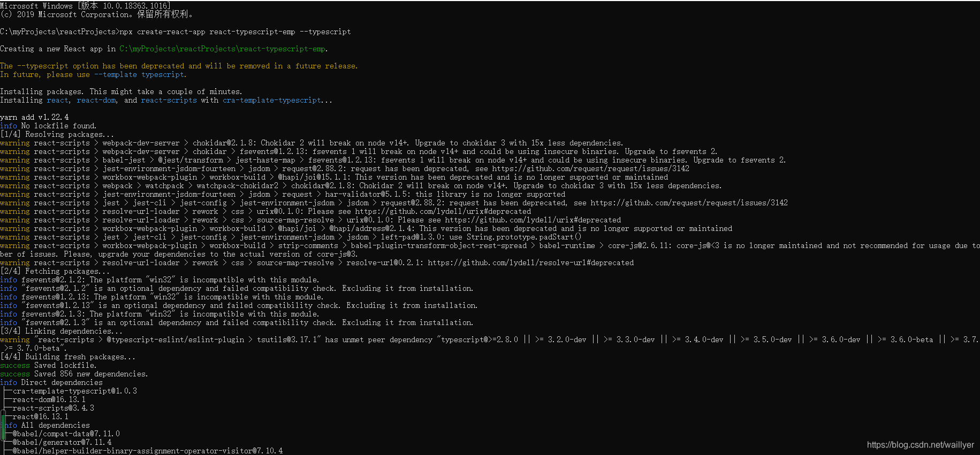
Task: Click "@jest/transform" in the babel-jest warning
Action: coord(191,160)
